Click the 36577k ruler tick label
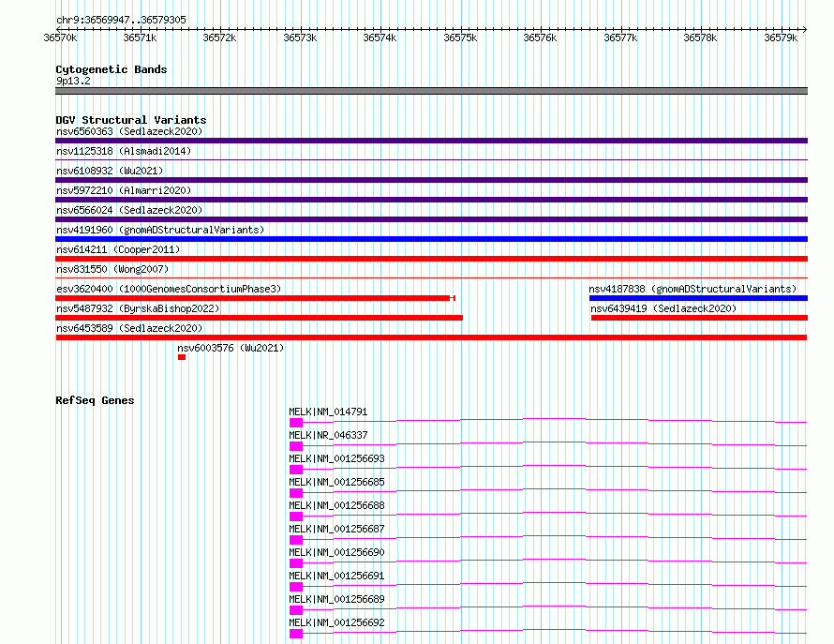834x644 pixels. point(620,37)
